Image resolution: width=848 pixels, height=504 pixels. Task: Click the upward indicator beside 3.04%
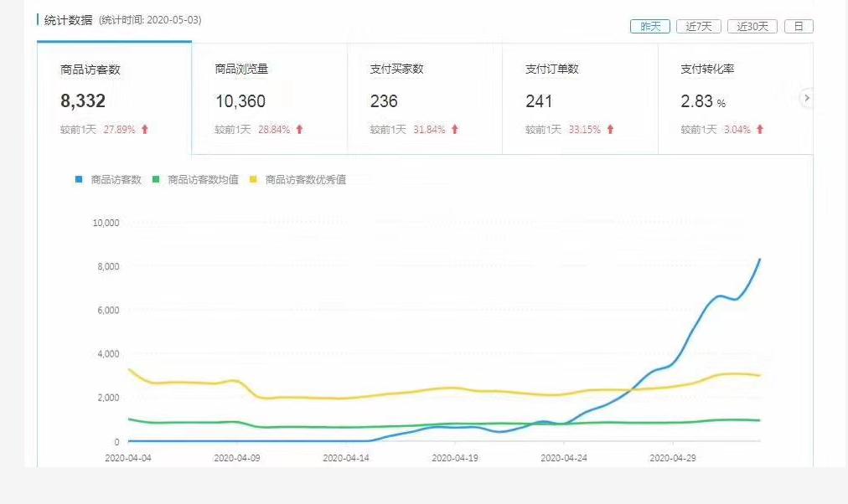click(x=759, y=130)
